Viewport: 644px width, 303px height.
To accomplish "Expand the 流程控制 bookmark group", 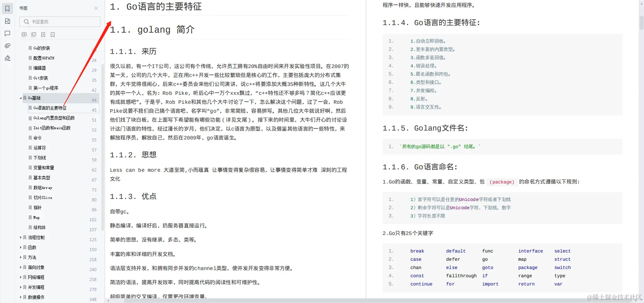I will tap(21, 237).
